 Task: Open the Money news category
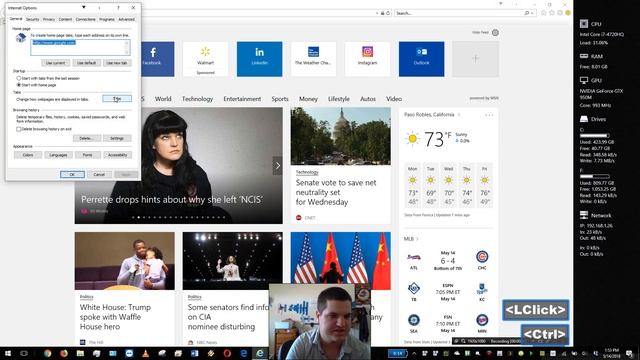point(308,99)
